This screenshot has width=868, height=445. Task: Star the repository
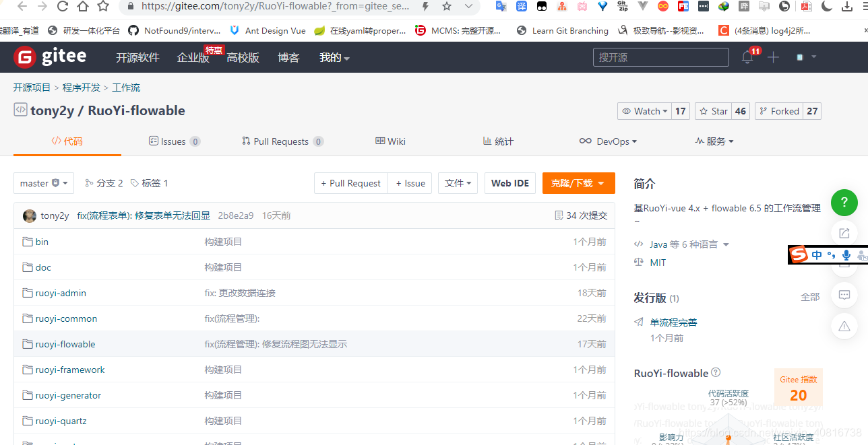[714, 111]
